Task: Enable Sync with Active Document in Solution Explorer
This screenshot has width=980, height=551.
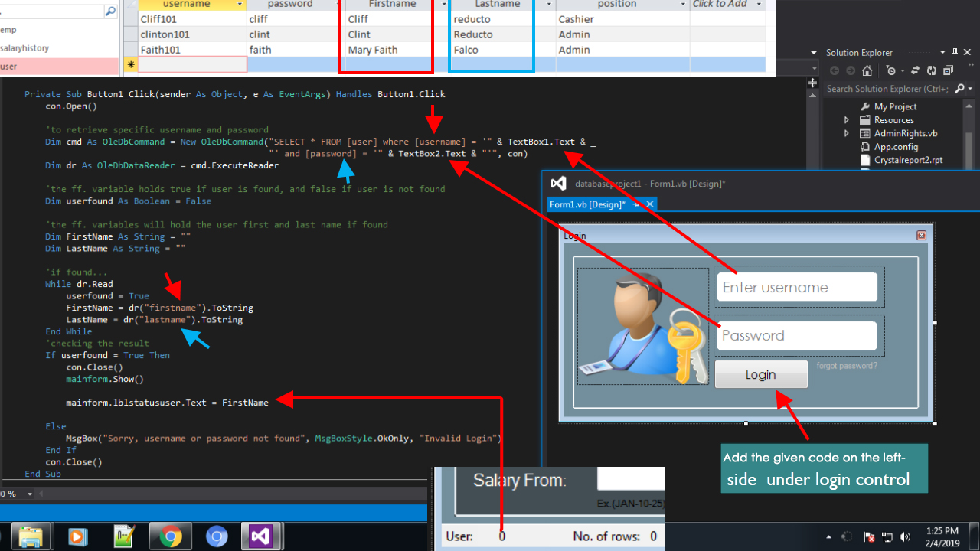Action: tap(916, 70)
